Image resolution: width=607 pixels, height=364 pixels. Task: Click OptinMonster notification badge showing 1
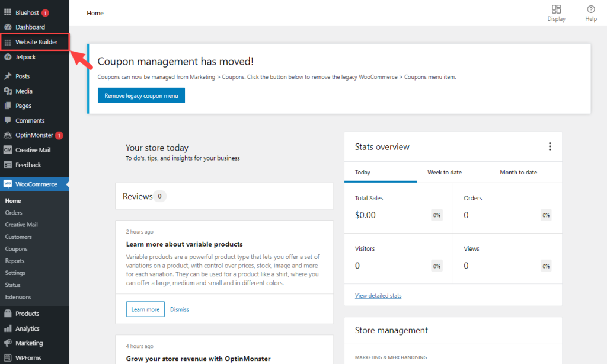[x=59, y=136]
